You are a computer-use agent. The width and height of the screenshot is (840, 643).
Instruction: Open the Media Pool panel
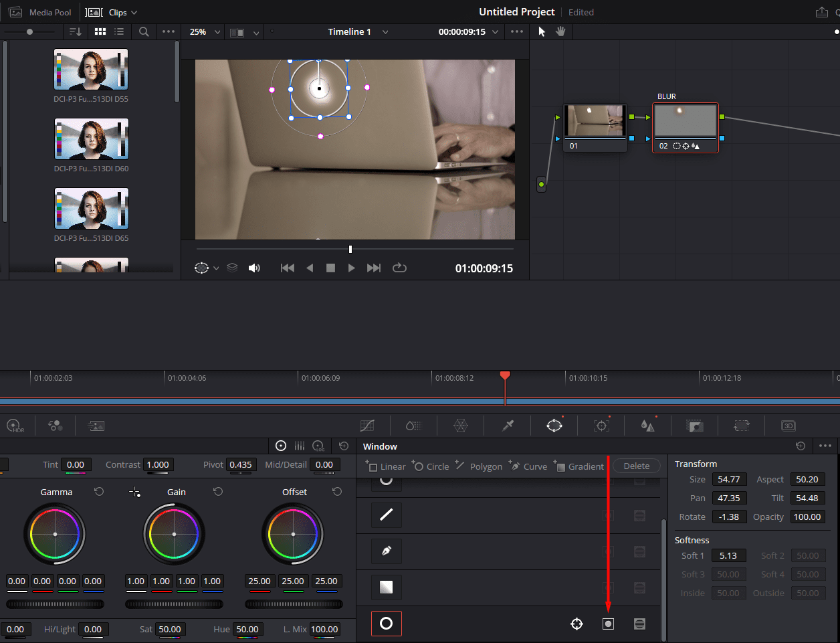coord(40,13)
